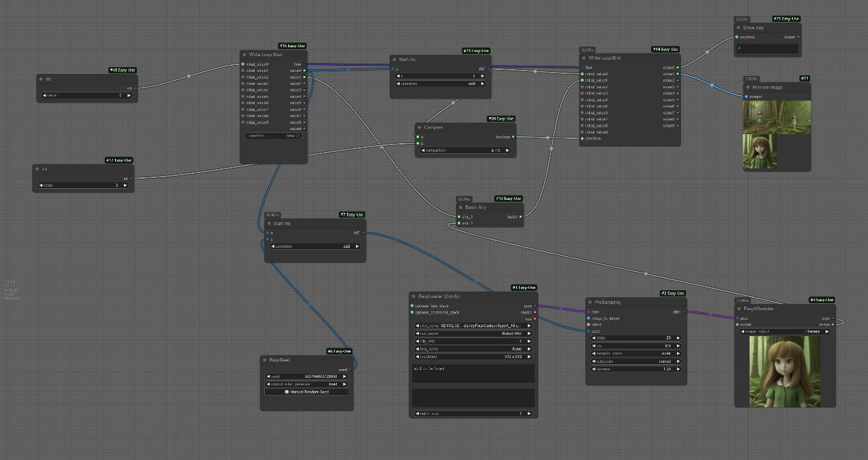The image size is (868, 460).
Task: Open the ckpt_name dropdown in EasyLoader
Action: click(x=474, y=326)
